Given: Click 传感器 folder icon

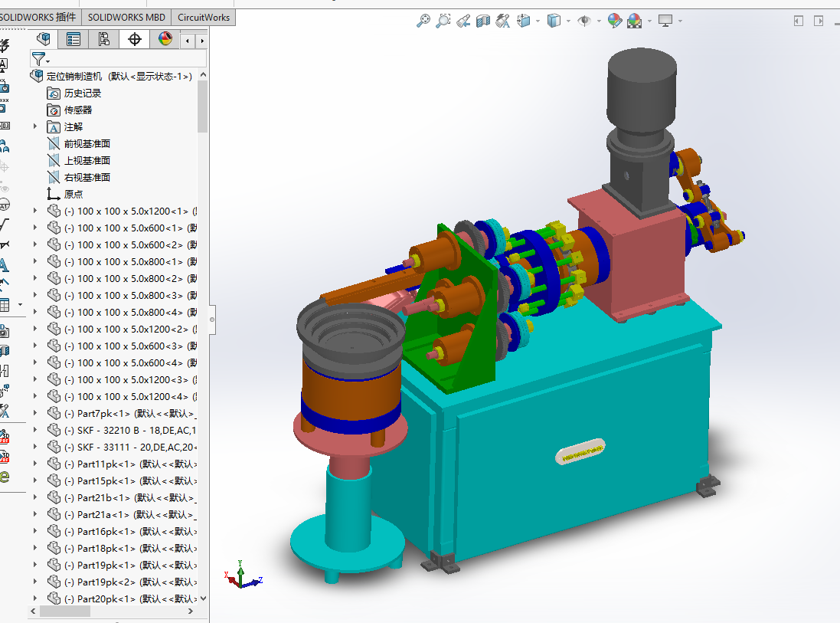Looking at the screenshot, I should point(54,110).
